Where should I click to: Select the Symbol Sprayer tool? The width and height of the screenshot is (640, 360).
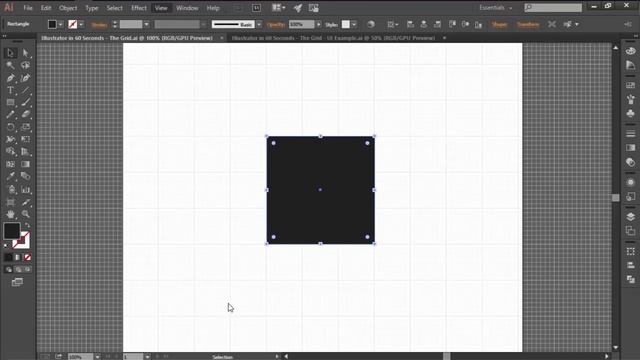point(10,189)
